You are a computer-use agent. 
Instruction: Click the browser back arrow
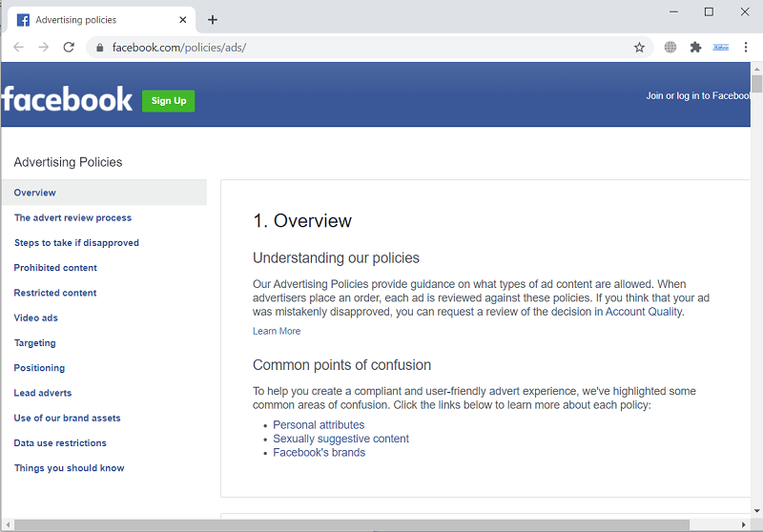tap(18, 47)
